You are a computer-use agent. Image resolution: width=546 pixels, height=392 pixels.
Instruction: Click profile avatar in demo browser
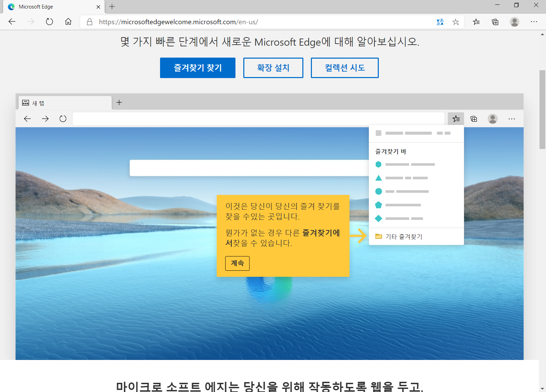(x=492, y=119)
